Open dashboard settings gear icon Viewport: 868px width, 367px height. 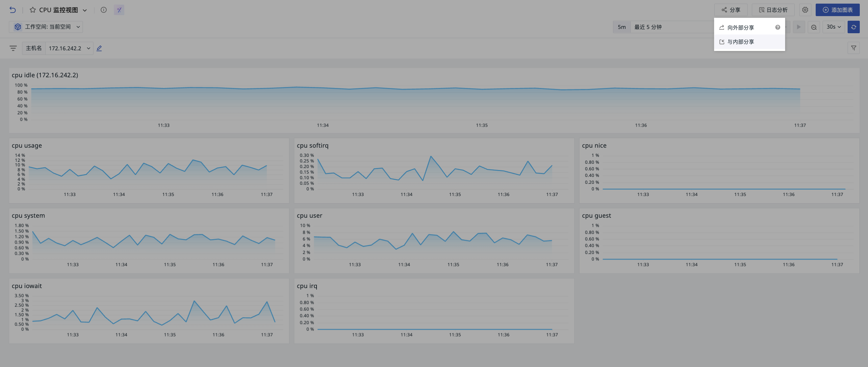805,10
